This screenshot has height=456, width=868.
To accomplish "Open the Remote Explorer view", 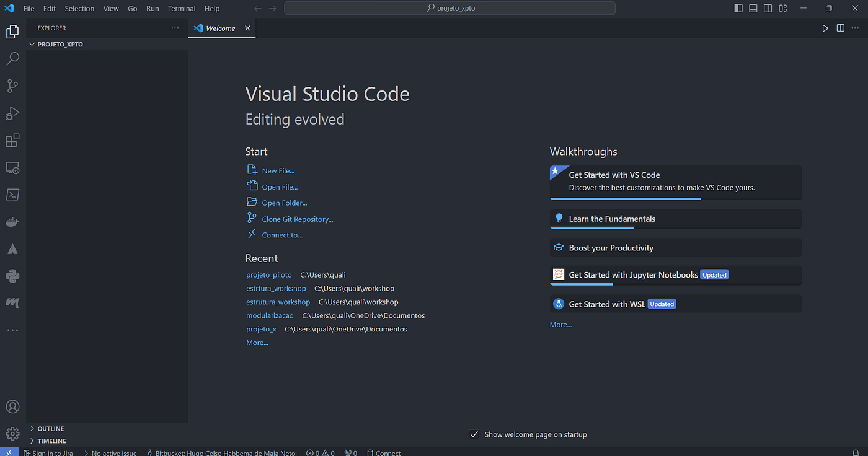I will [x=12, y=168].
